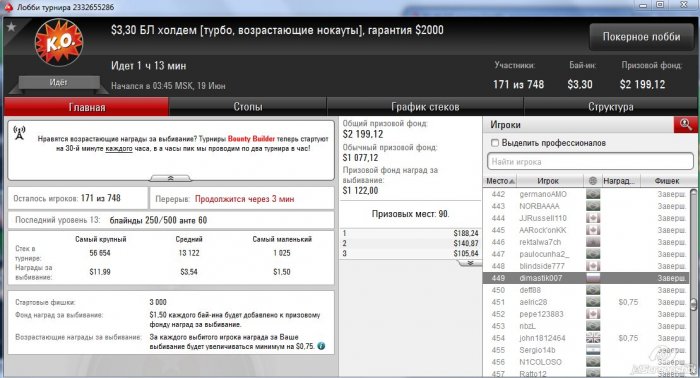
Task: Open the Главная tab
Action: pyautogui.click(x=87, y=107)
